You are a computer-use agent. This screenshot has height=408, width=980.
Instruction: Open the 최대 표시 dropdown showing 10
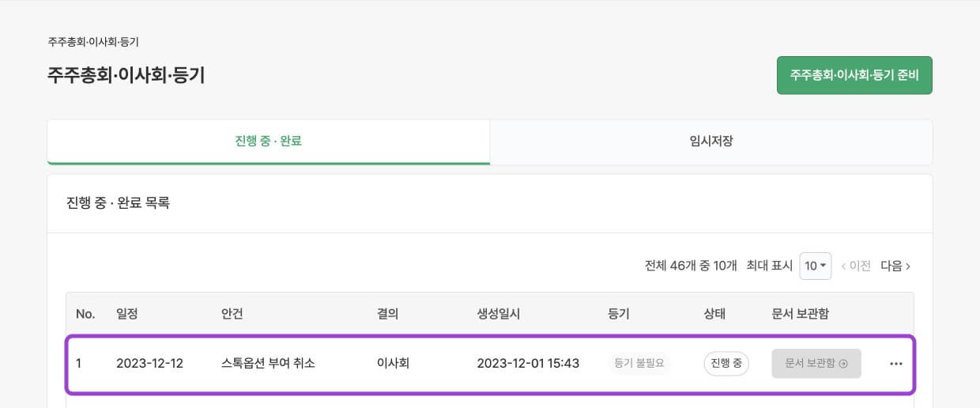[815, 266]
